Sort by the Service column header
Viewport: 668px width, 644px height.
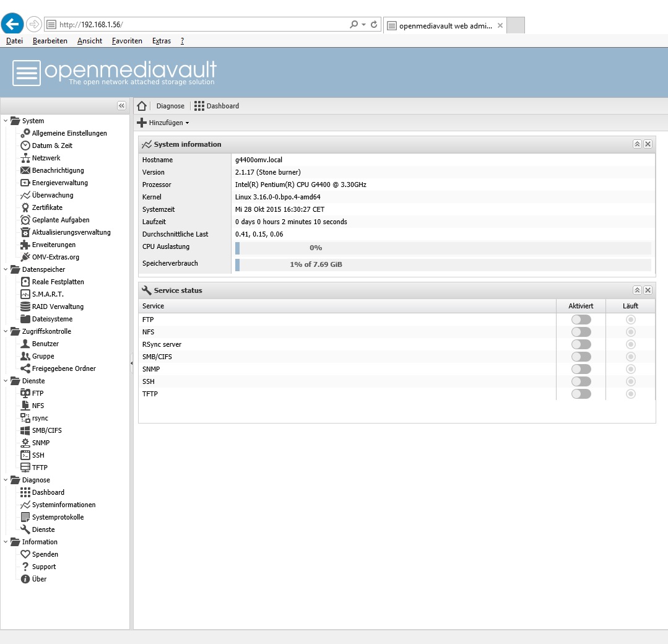click(347, 306)
